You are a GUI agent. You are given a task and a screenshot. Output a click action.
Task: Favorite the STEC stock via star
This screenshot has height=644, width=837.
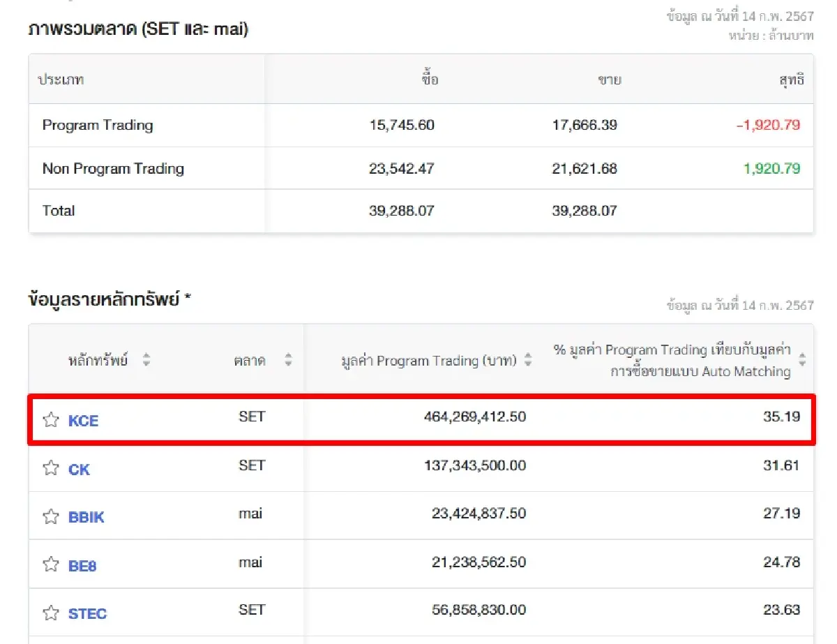click(x=50, y=613)
